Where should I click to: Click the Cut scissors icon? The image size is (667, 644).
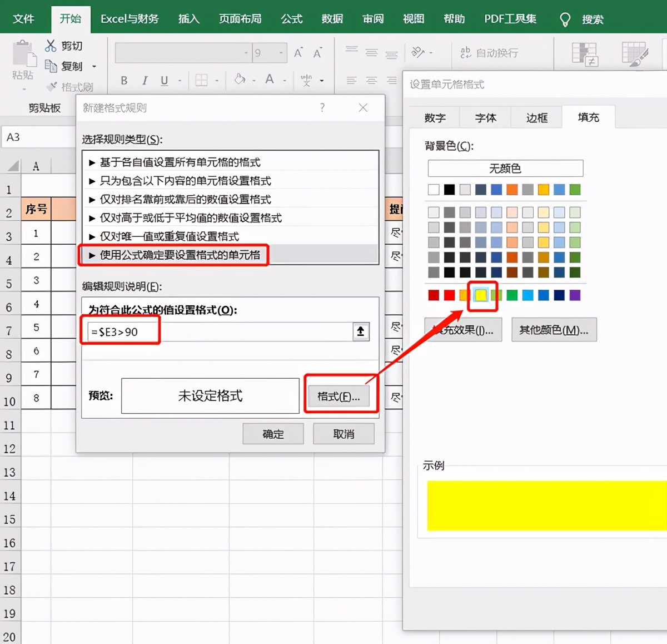click(x=51, y=46)
